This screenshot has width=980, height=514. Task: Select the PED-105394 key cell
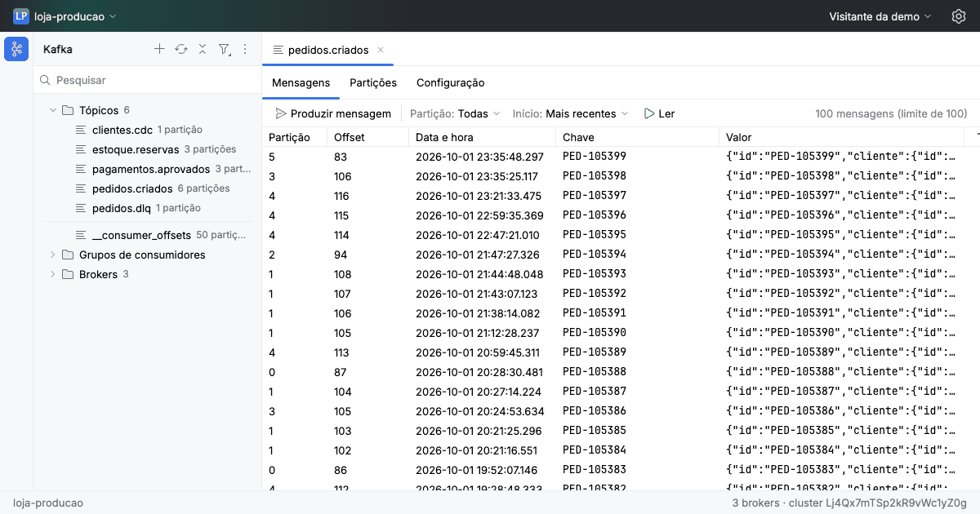point(637,255)
